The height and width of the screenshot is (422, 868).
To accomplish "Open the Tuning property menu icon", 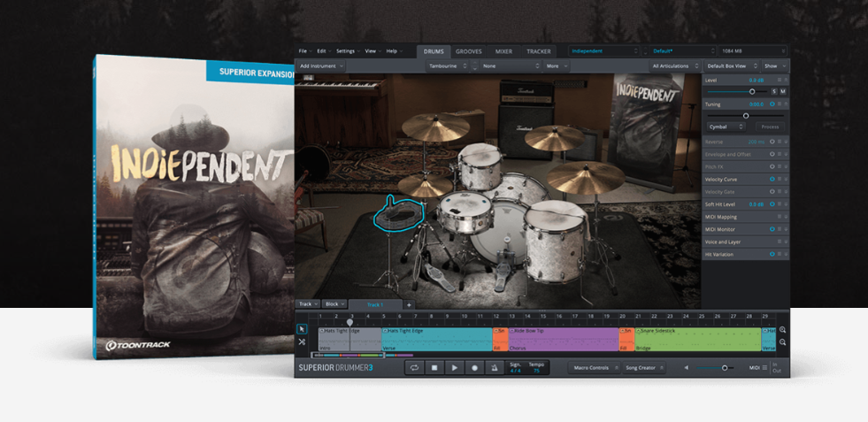I will (x=780, y=104).
